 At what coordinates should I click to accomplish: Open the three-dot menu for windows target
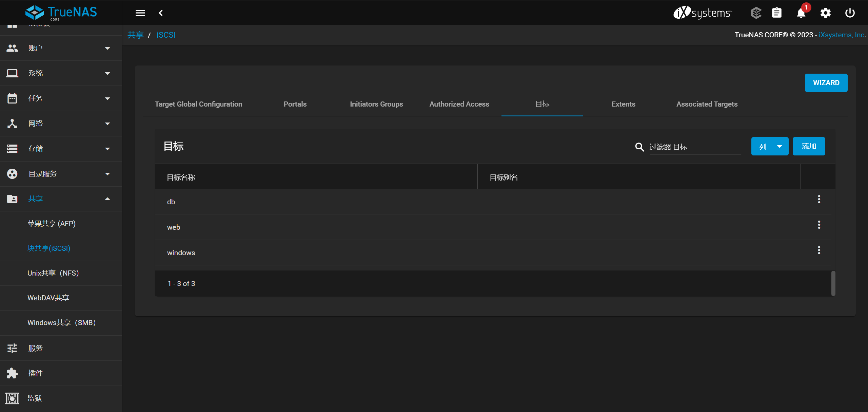click(x=819, y=250)
